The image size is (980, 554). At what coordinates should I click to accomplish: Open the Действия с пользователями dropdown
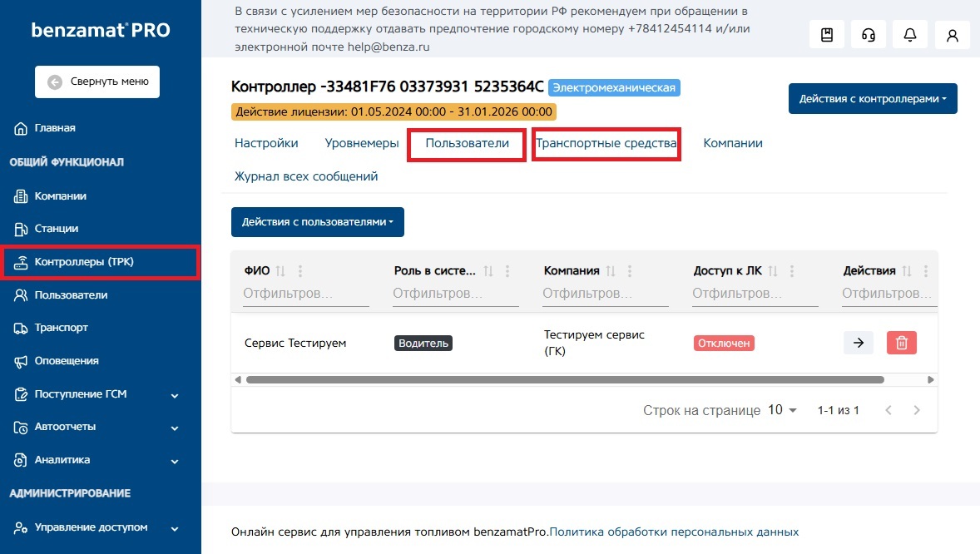pos(317,222)
